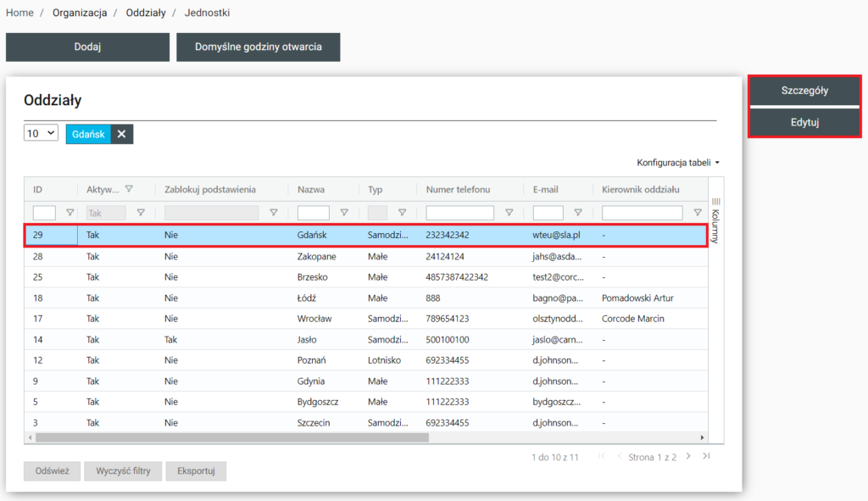The image size is (868, 501).
Task: Jump to the last page of results
Action: 706,456
